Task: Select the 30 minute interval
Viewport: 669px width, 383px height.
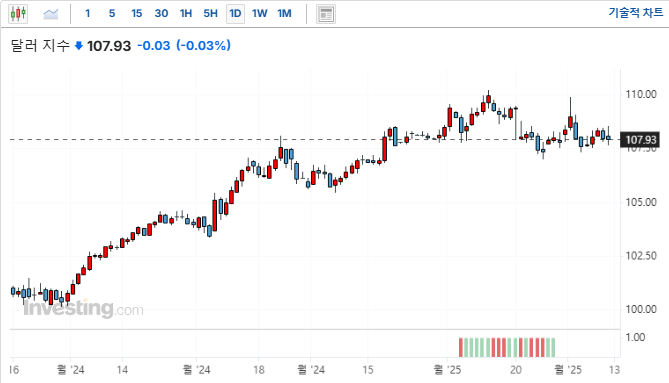Action: click(161, 13)
